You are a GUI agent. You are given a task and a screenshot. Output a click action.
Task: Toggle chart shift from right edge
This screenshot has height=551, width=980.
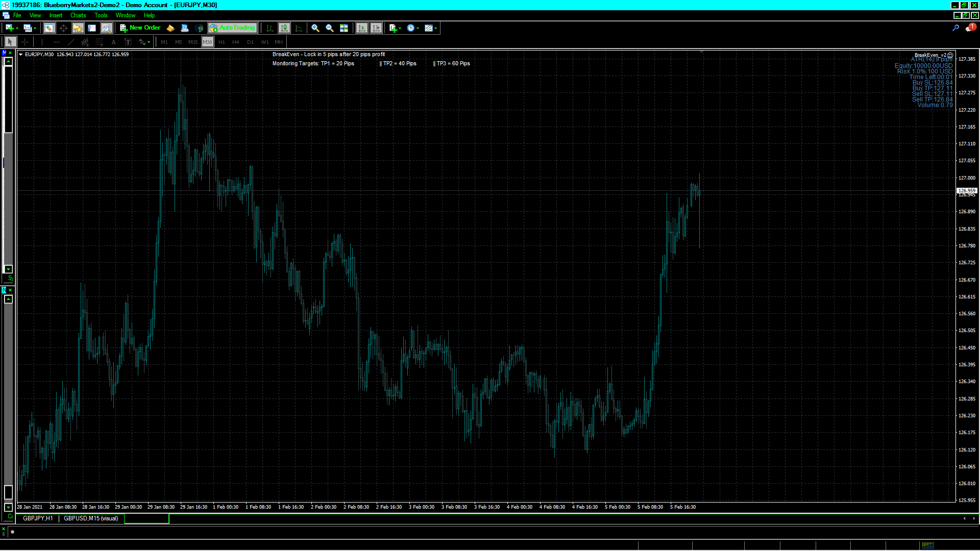click(x=376, y=28)
